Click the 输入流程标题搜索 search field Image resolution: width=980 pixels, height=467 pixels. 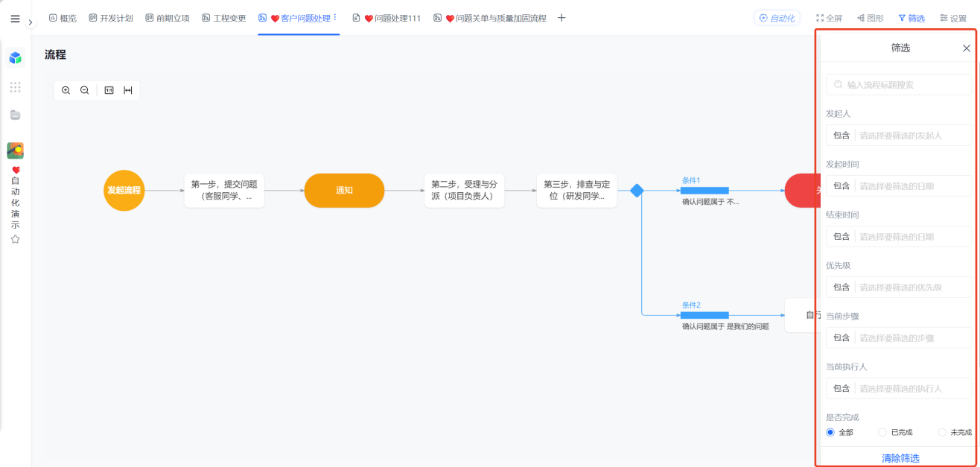pyautogui.click(x=900, y=85)
